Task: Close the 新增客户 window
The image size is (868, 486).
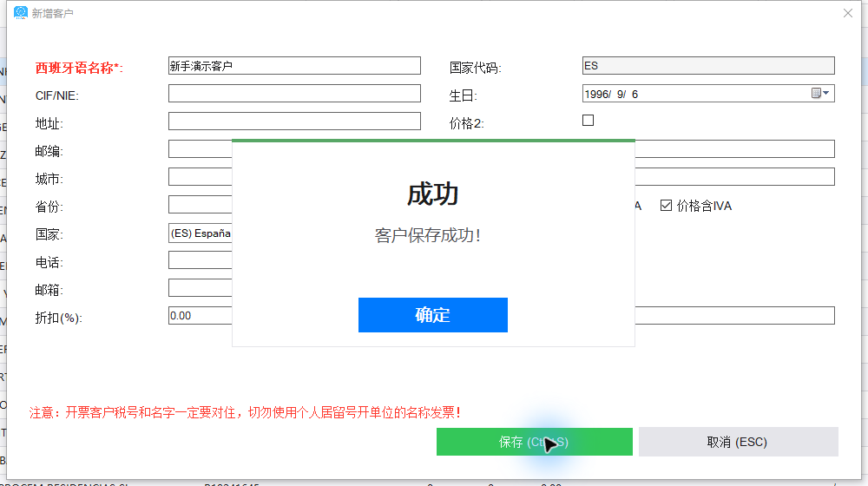Action: [847, 13]
